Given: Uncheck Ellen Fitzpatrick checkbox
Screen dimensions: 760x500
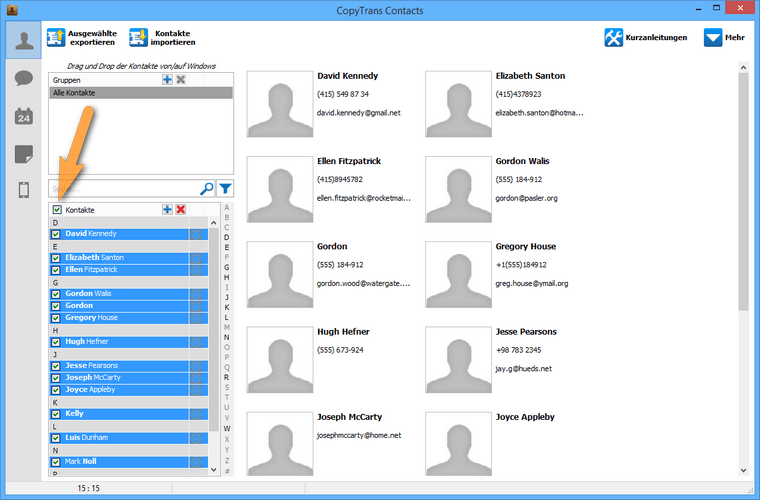Looking at the screenshot, I should 56,270.
